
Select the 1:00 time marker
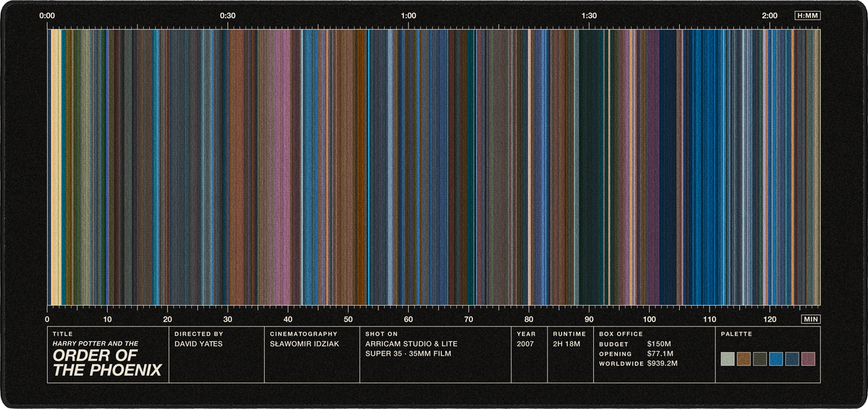click(x=408, y=15)
